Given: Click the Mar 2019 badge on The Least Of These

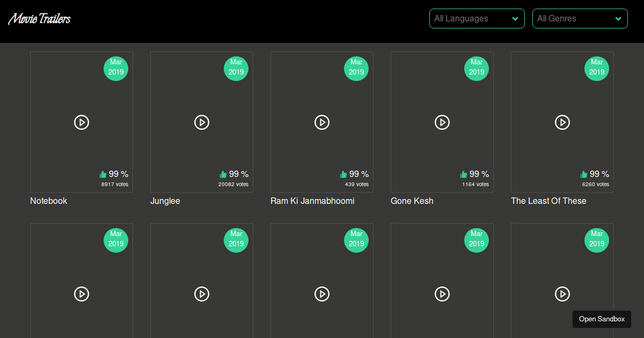Looking at the screenshot, I should click(597, 68).
